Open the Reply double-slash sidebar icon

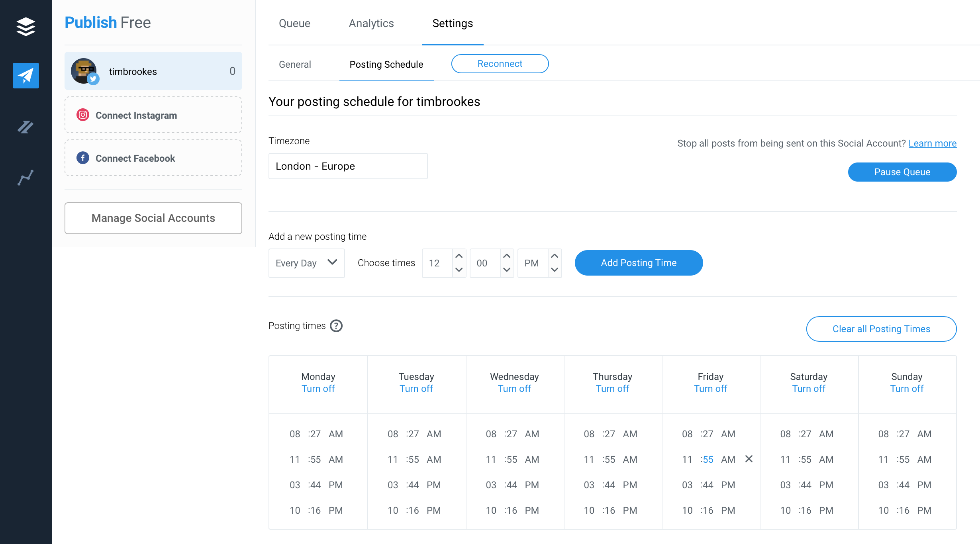pos(26,127)
